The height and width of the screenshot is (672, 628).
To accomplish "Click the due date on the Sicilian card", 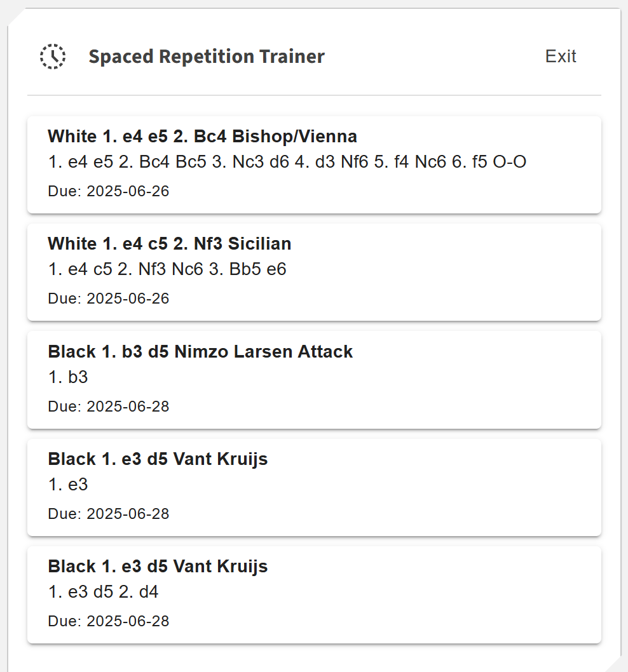I will coord(109,299).
